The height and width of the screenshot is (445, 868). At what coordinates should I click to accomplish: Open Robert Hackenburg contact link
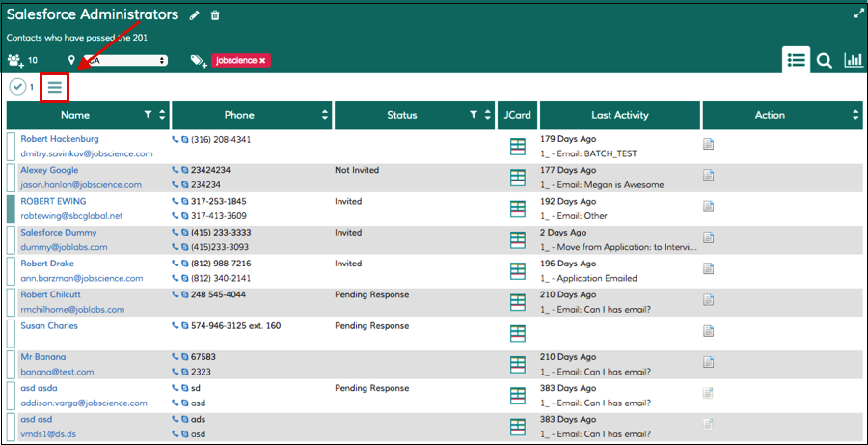(x=60, y=139)
